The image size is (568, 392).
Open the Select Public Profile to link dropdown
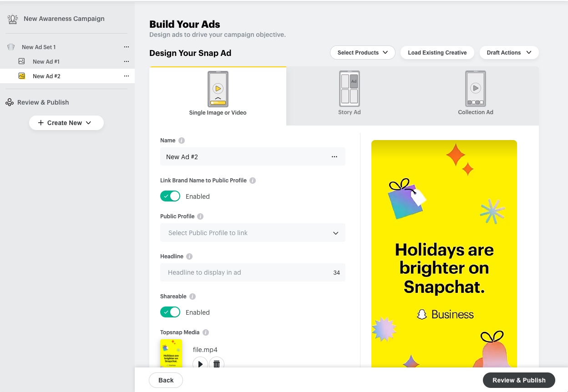[253, 233]
